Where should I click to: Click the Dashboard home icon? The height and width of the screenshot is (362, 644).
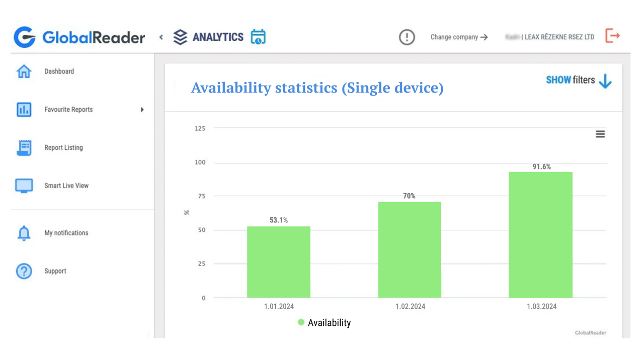coord(24,71)
